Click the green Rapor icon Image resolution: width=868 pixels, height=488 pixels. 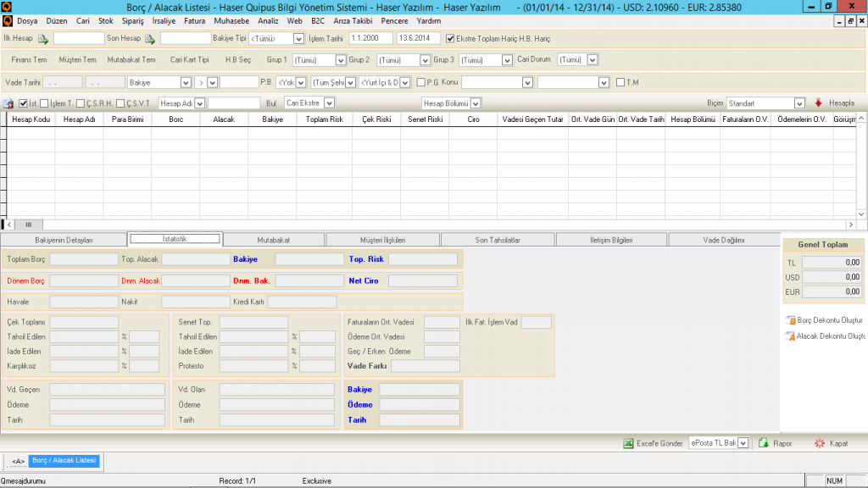tap(763, 443)
